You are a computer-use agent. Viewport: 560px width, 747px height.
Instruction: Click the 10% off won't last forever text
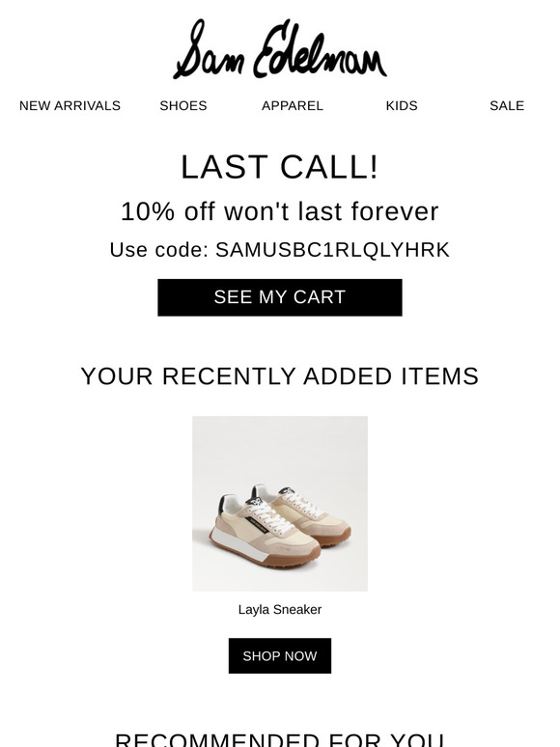point(280,211)
